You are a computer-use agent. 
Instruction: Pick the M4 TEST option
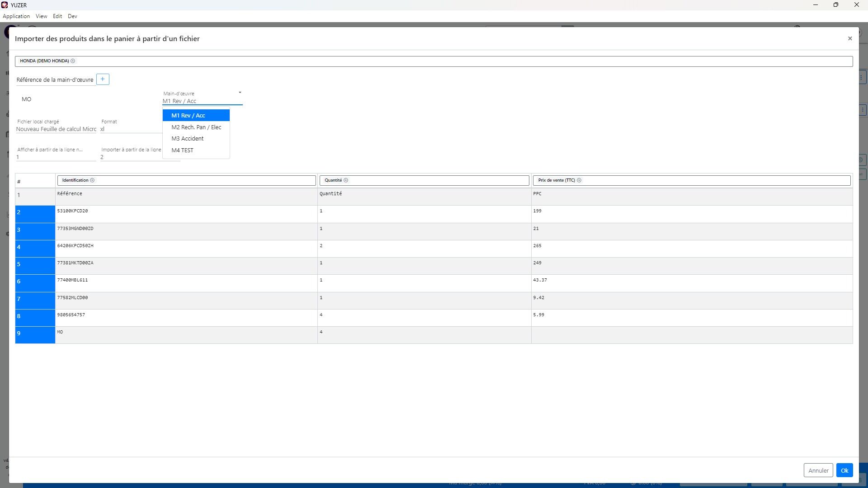click(182, 150)
